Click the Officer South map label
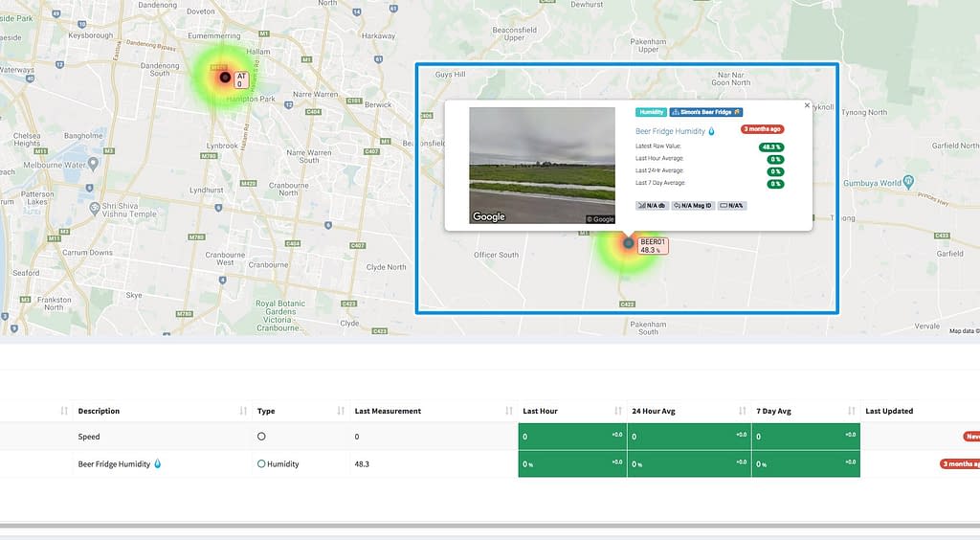 coord(496,255)
